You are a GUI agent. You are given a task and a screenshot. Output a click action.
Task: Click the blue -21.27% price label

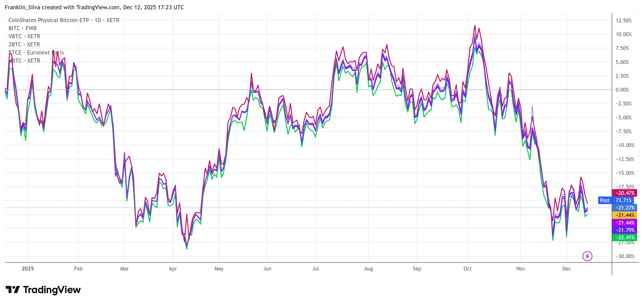coord(625,208)
